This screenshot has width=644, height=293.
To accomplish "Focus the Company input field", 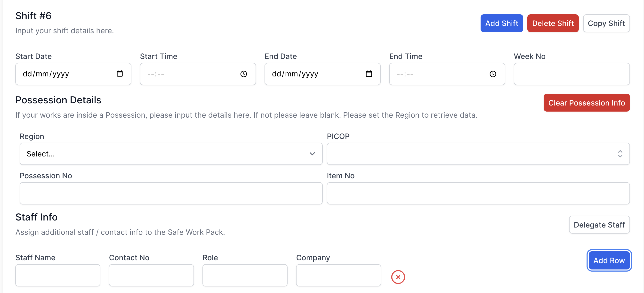I will click(x=338, y=275).
